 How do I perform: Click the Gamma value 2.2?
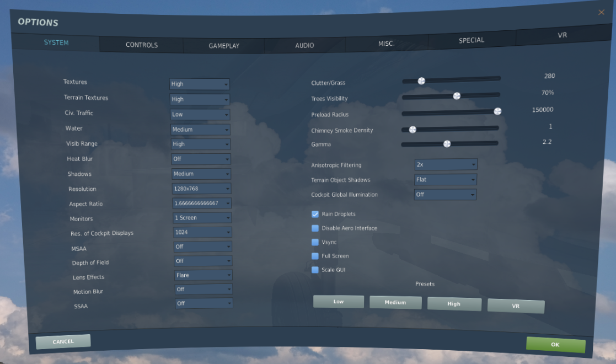click(547, 142)
